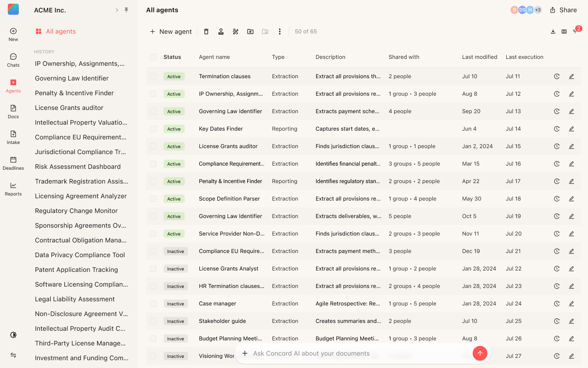Open the column layout icon
This screenshot has width=588, height=368.
coord(564,32)
